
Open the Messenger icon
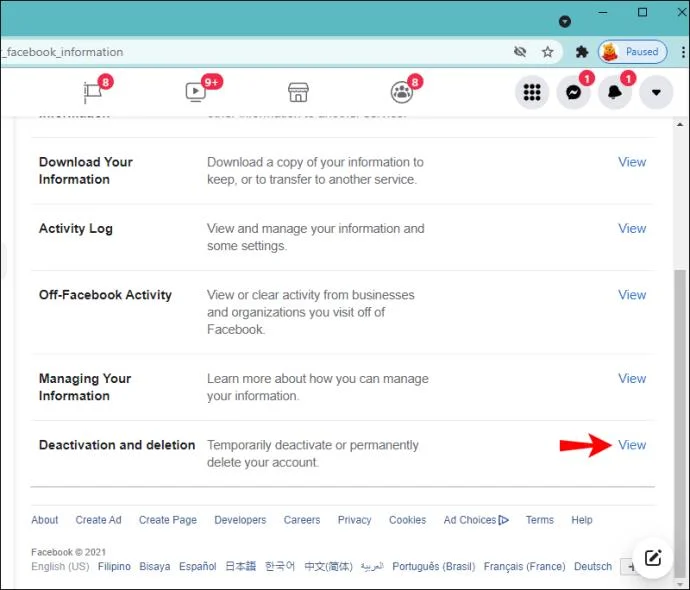[x=573, y=92]
